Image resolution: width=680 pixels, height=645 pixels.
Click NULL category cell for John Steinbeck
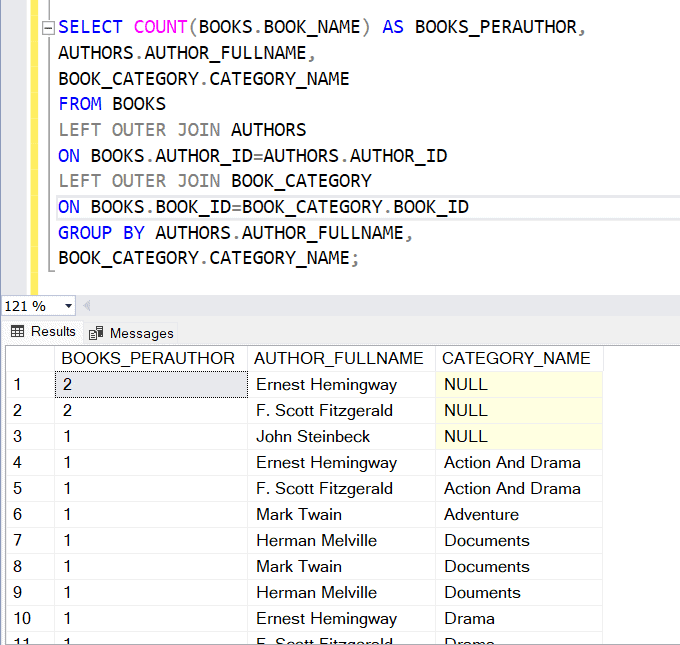[519, 436]
